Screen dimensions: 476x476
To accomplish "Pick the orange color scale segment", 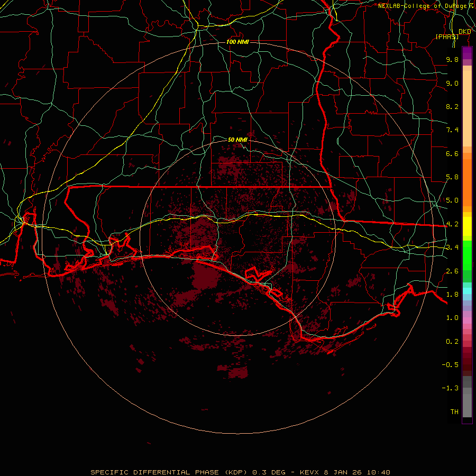I will (x=467, y=183).
